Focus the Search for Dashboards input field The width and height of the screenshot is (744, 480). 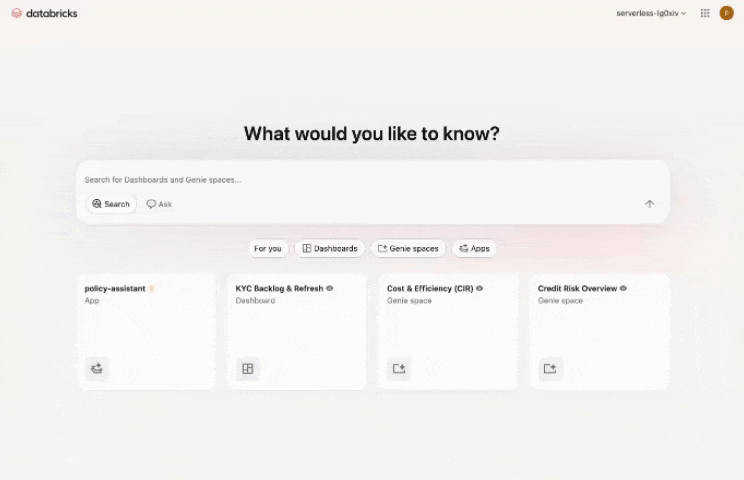(x=372, y=180)
